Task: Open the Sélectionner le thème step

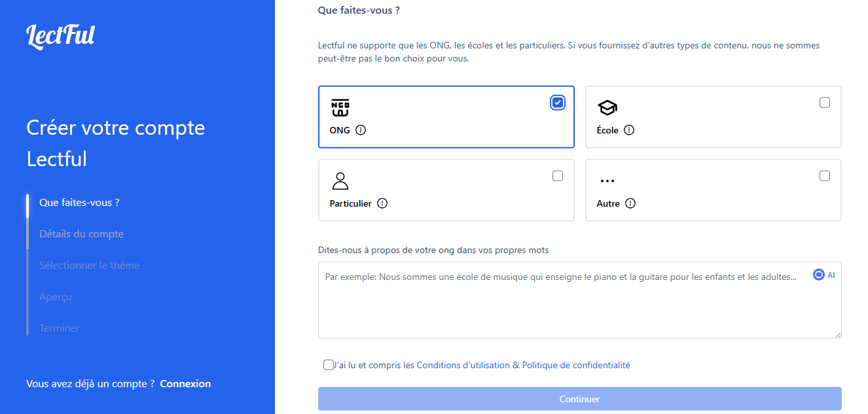Action: pyautogui.click(x=89, y=265)
